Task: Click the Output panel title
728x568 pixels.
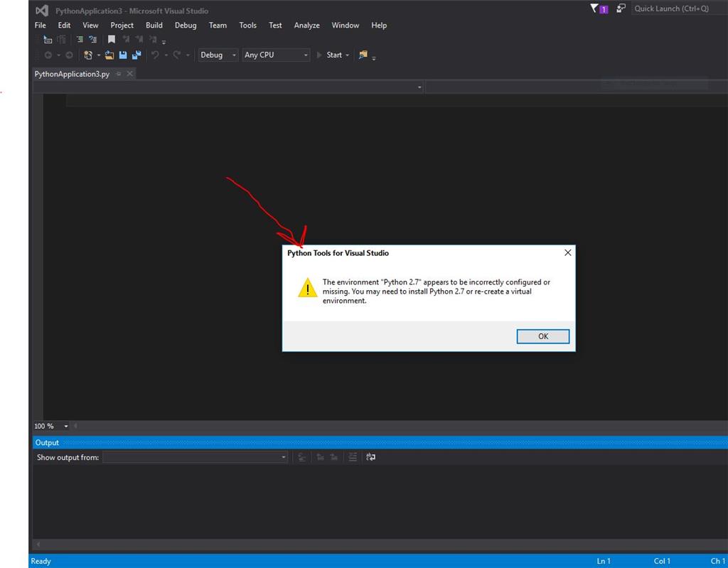Action: tap(47, 443)
